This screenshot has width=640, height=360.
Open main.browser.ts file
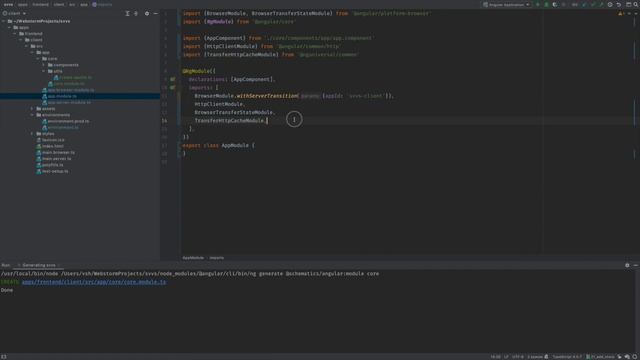coord(56,153)
